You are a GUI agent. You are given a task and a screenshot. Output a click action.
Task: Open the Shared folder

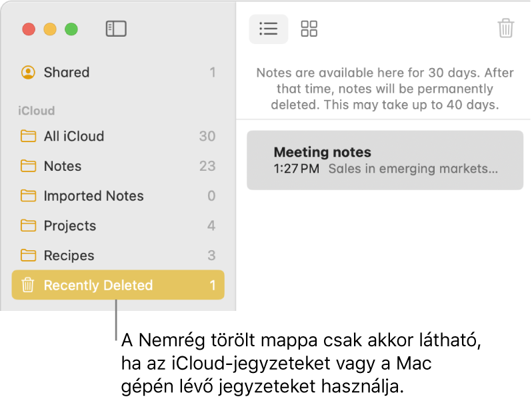tap(67, 72)
